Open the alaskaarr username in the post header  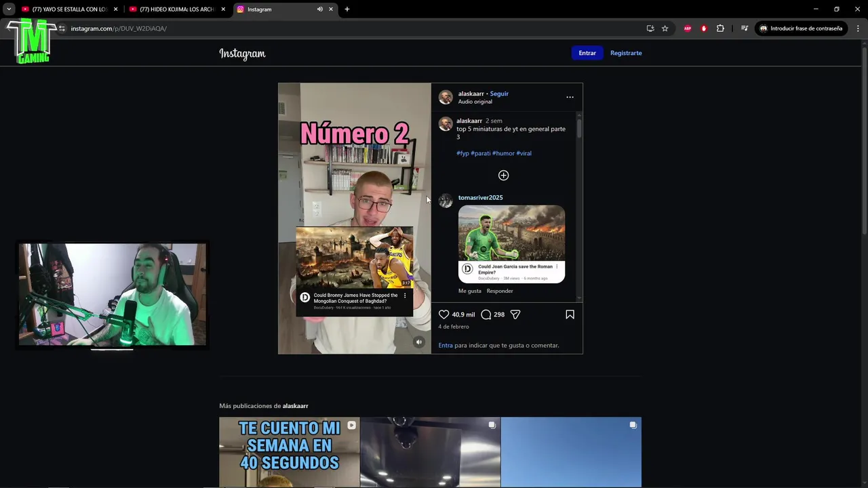tap(471, 94)
